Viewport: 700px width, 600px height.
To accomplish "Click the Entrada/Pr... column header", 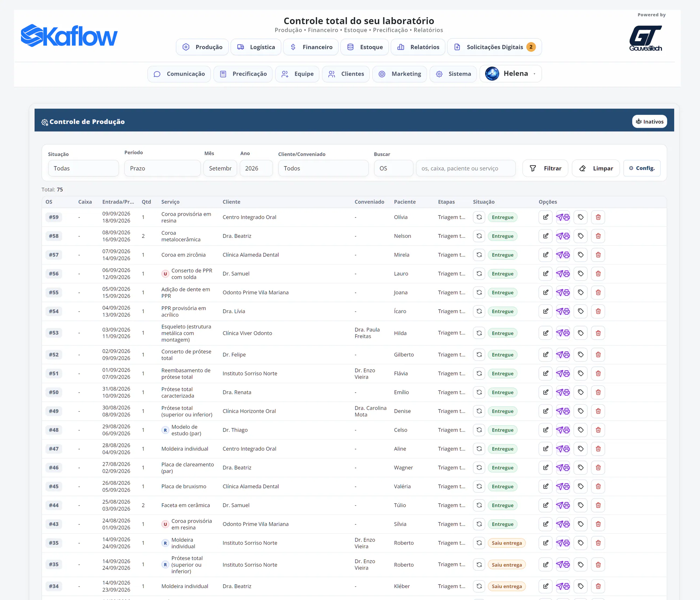I will pyautogui.click(x=118, y=202).
